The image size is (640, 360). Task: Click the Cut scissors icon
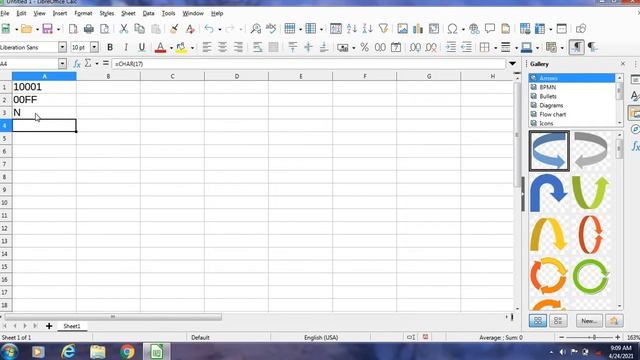click(124, 29)
